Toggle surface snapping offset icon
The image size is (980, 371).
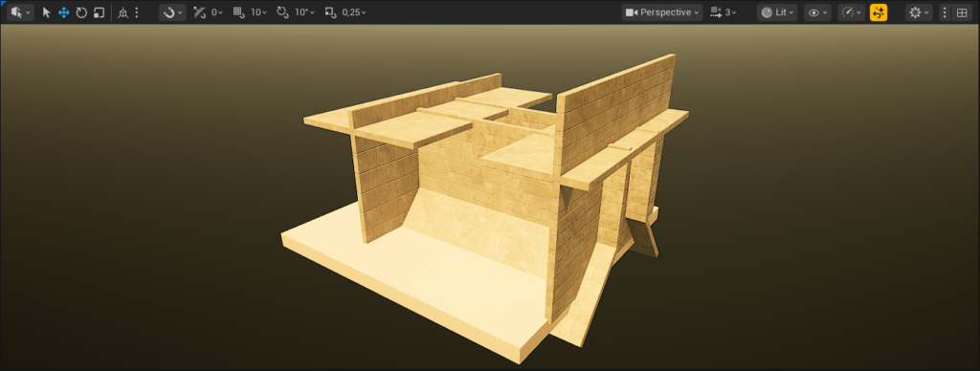[x=199, y=12]
